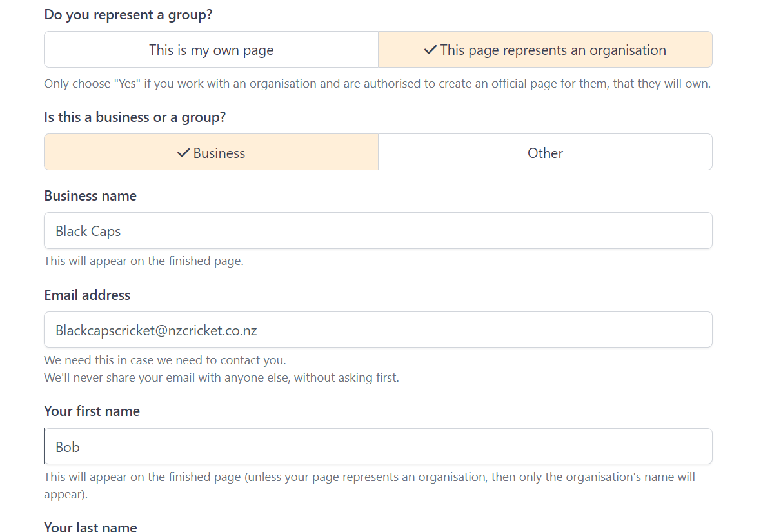Click the "Do you represent a group?" heading
The height and width of the screenshot is (532, 772).
128,15
